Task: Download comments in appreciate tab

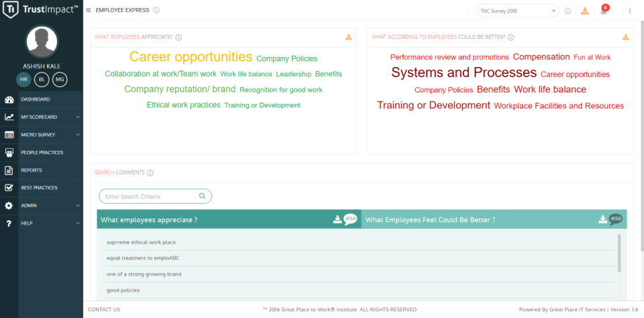Action: click(x=337, y=219)
